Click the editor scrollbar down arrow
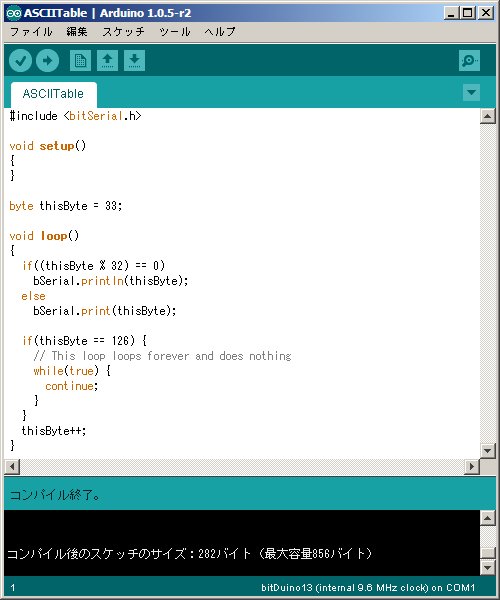The height and width of the screenshot is (600, 500). coord(488,450)
